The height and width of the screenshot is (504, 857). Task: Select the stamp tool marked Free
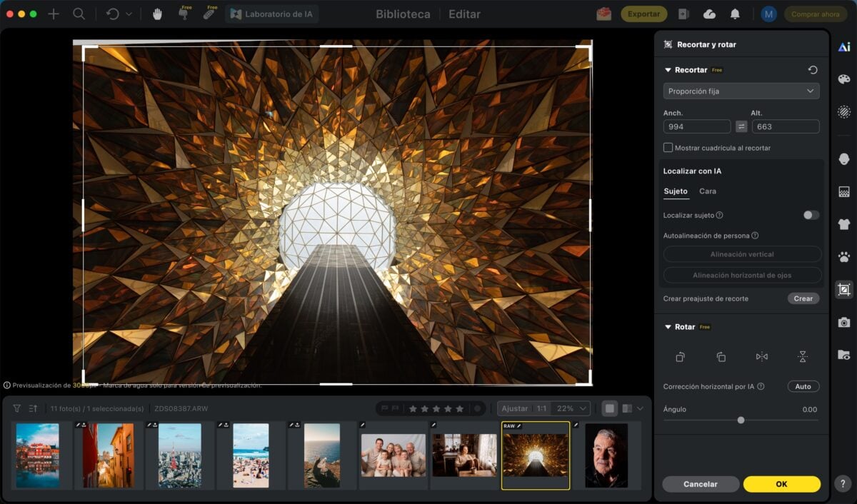pyautogui.click(x=184, y=14)
